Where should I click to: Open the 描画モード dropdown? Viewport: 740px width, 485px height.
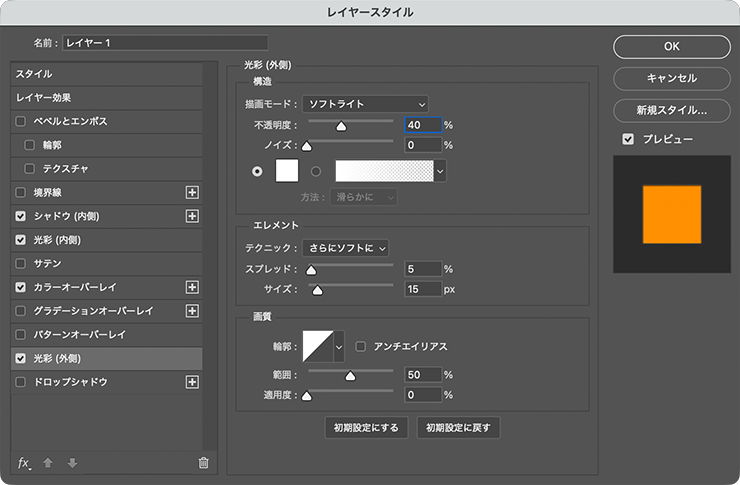(x=365, y=103)
